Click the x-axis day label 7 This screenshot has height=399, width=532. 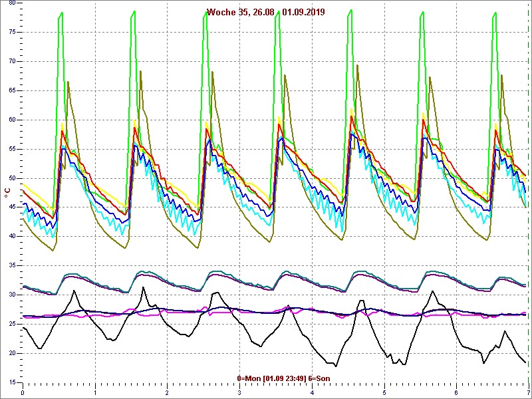coord(529,393)
